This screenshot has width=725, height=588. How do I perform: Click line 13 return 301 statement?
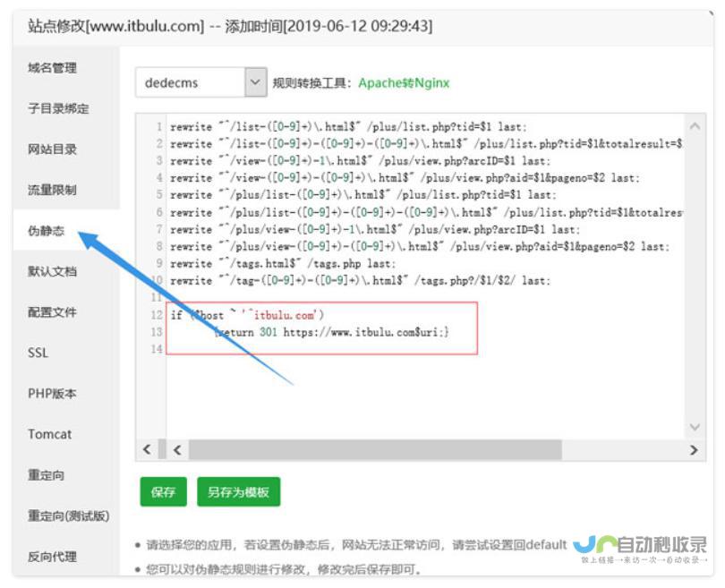pos(331,332)
